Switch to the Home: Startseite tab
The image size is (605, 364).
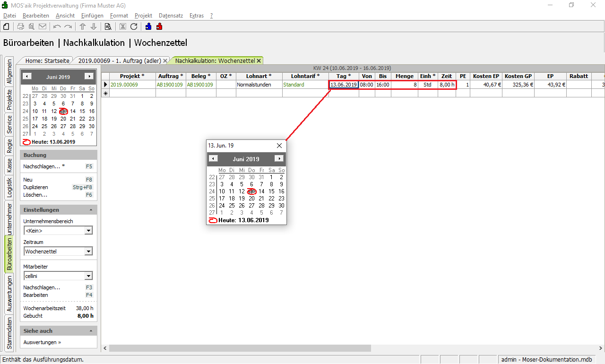click(x=47, y=61)
